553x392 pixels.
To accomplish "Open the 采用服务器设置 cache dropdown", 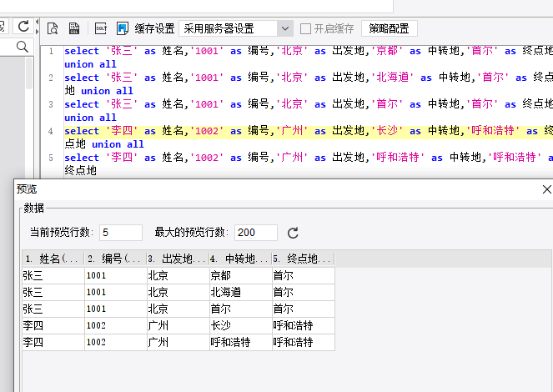I will [285, 28].
